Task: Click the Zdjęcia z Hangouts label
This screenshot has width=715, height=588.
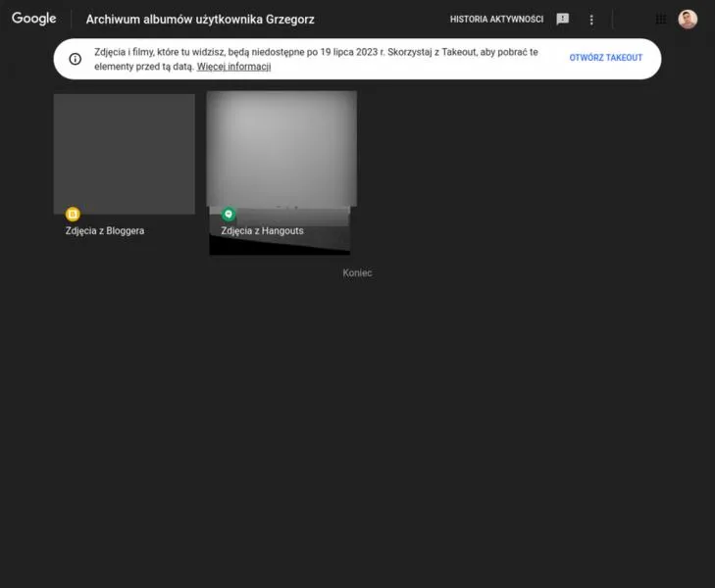Action: tap(262, 231)
